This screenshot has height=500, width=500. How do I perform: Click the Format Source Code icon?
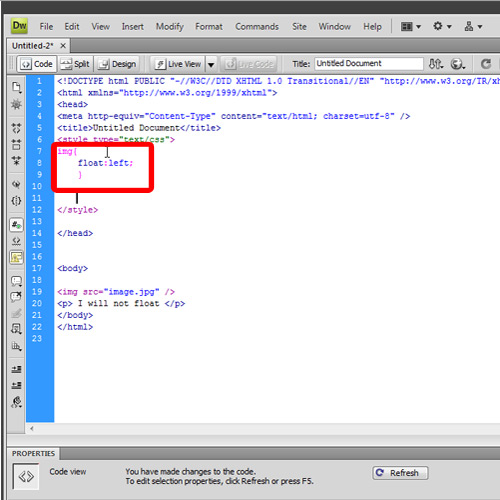(16, 402)
